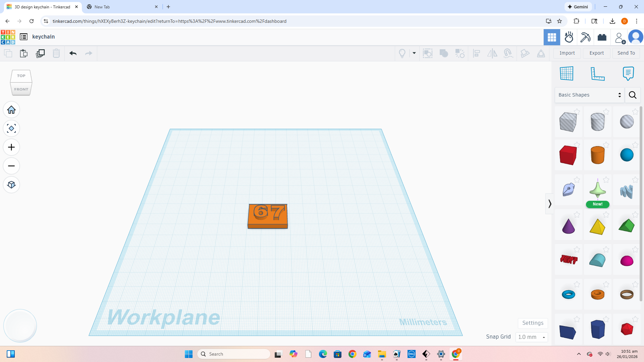The width and height of the screenshot is (644, 362).
Task: Open the Snap Grid 1.0 mm dropdown
Action: click(x=531, y=337)
